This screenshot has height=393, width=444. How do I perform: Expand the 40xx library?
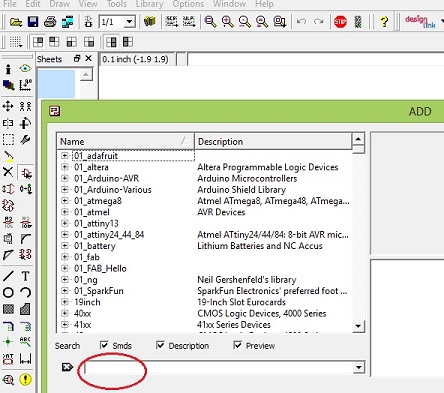65,313
